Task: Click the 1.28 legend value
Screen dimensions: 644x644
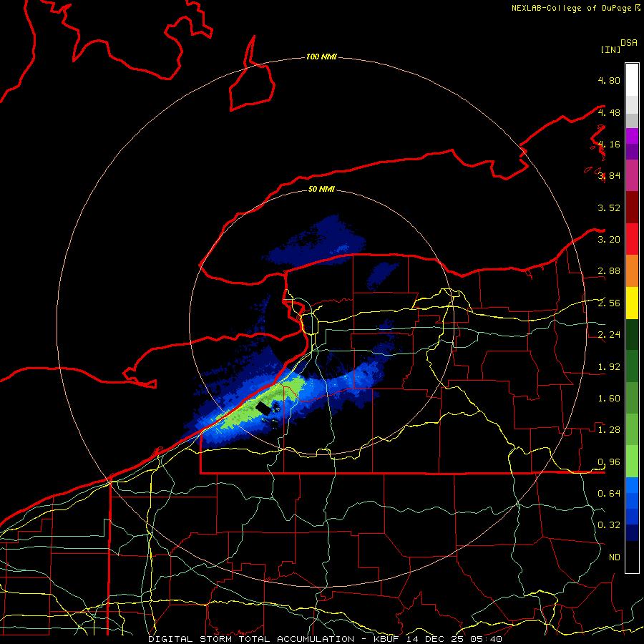Action: click(x=609, y=430)
